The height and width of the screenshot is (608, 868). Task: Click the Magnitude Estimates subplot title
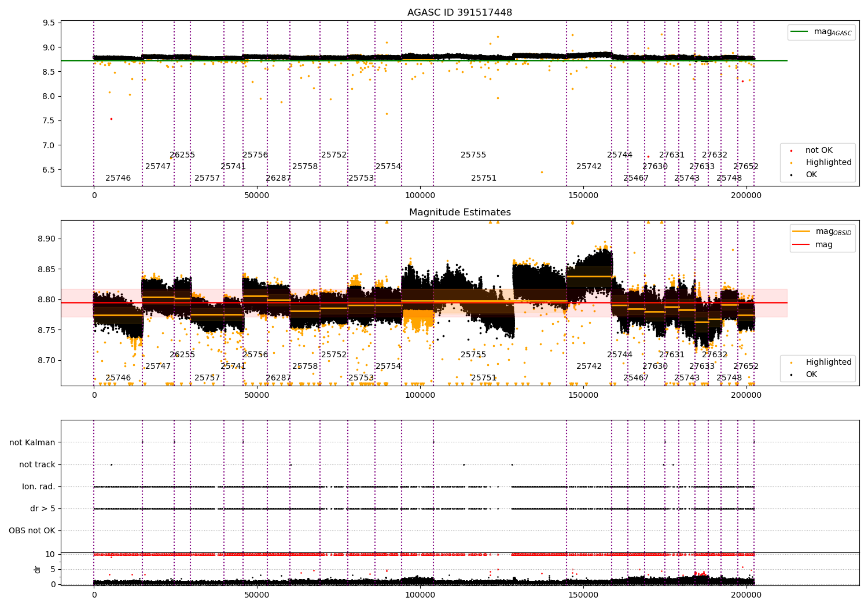459,213
